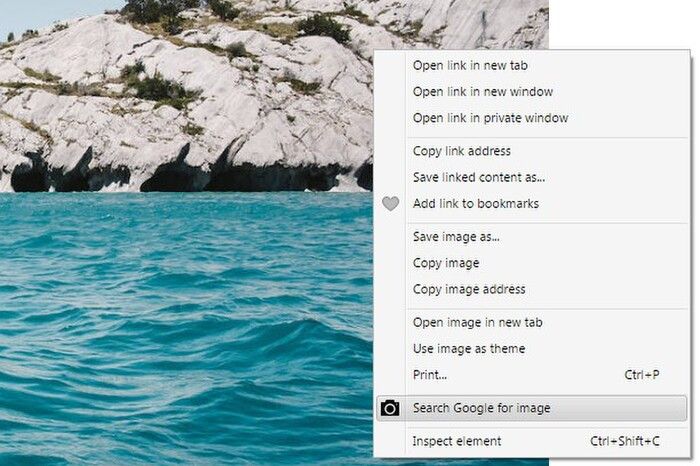The image size is (700, 466).
Task: Click the heart icon beside Add link to bookmarks
Action: 390,204
